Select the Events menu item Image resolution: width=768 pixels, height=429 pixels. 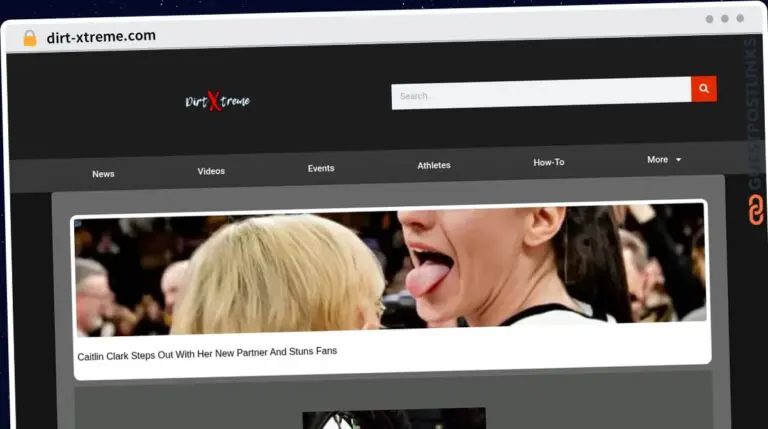321,168
